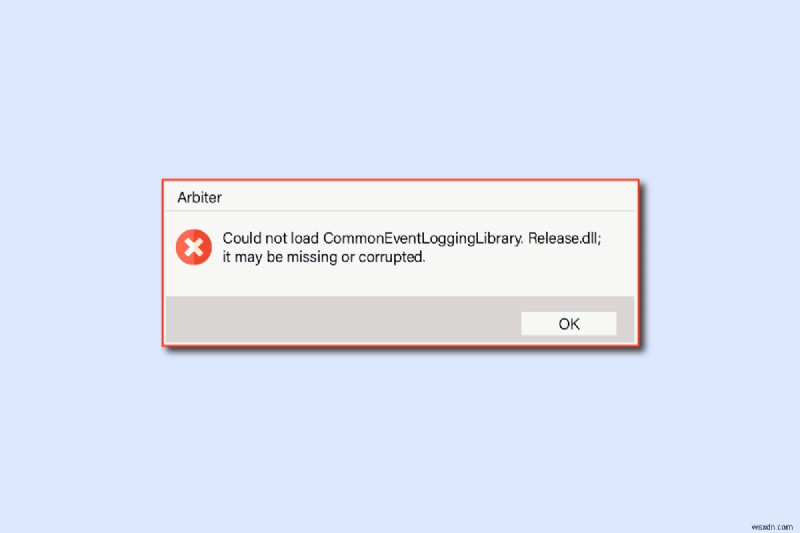Click the semicolon after Release.dll
This screenshot has width=800, height=533.
[x=599, y=240]
